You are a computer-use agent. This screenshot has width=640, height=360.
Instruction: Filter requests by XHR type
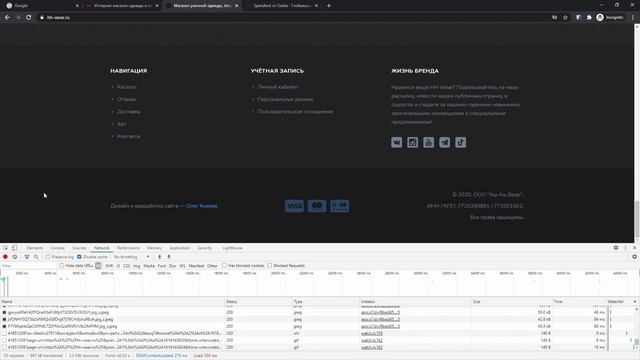109,266
